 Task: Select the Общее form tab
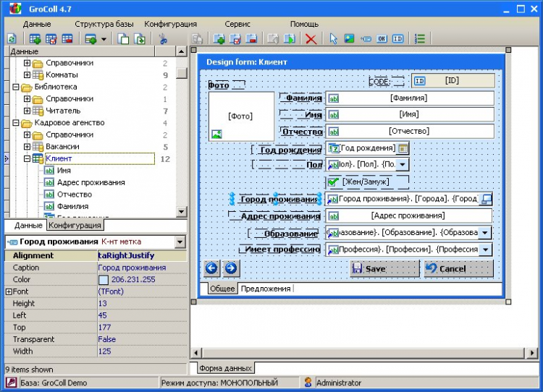click(x=223, y=289)
